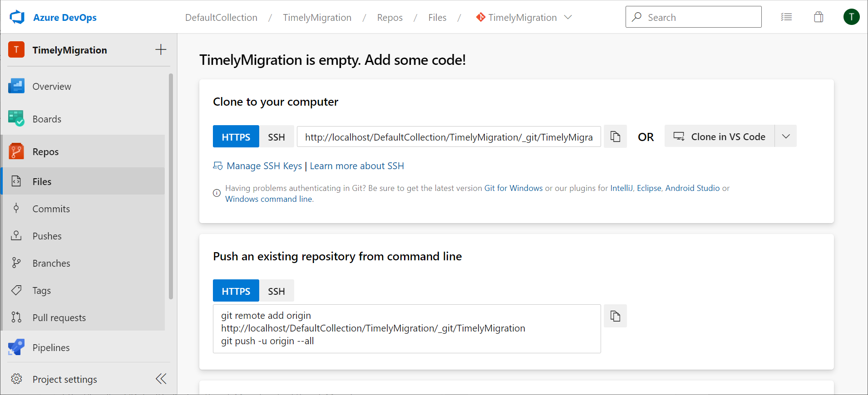Click the Tags icon in sidebar
Image resolution: width=868 pixels, height=395 pixels.
point(16,290)
